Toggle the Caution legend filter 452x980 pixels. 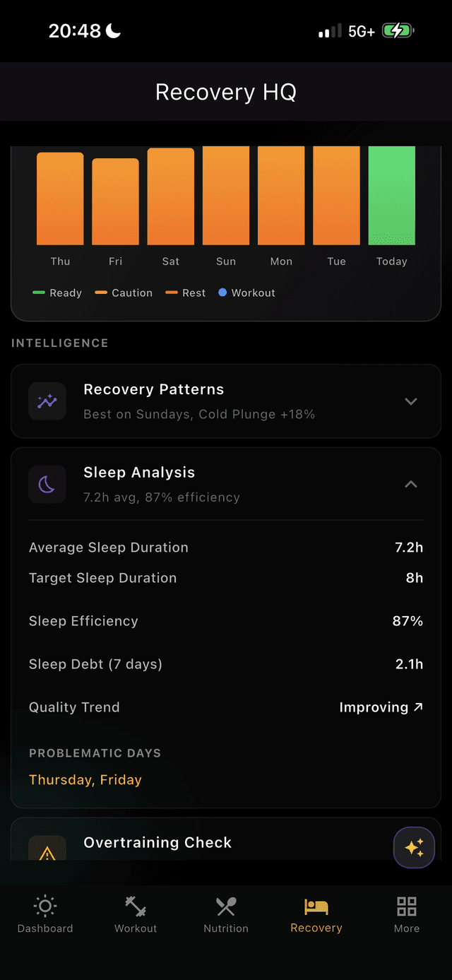tap(123, 293)
